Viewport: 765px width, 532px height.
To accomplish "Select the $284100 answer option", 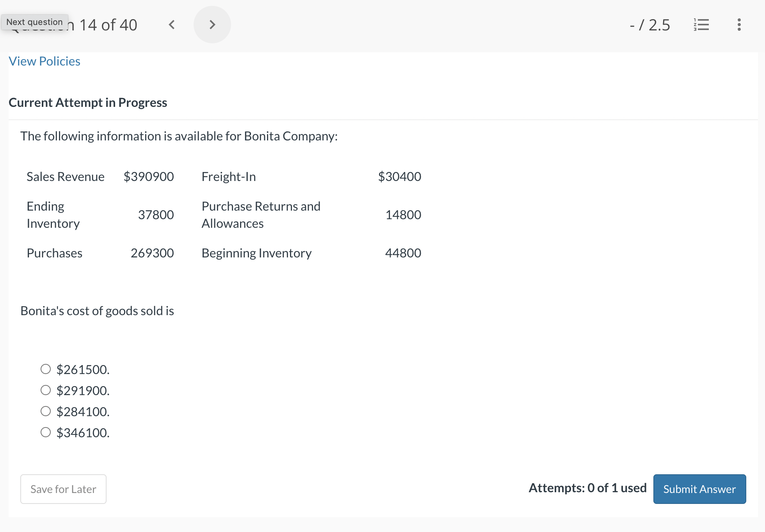I will coord(46,411).
